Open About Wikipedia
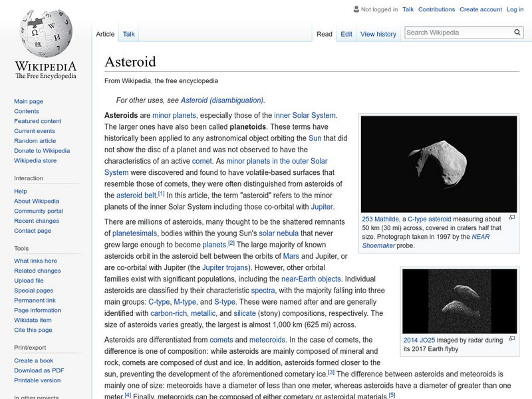 tap(37, 201)
